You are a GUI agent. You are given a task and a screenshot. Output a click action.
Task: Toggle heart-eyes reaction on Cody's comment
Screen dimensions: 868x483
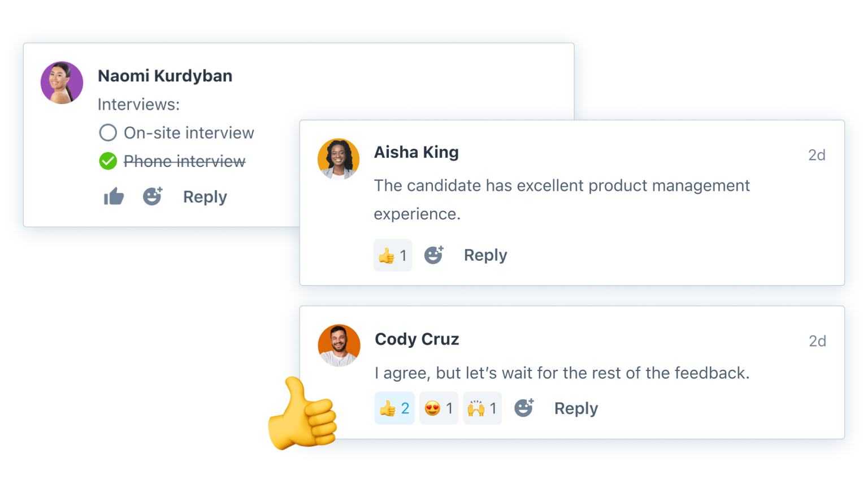coord(439,408)
